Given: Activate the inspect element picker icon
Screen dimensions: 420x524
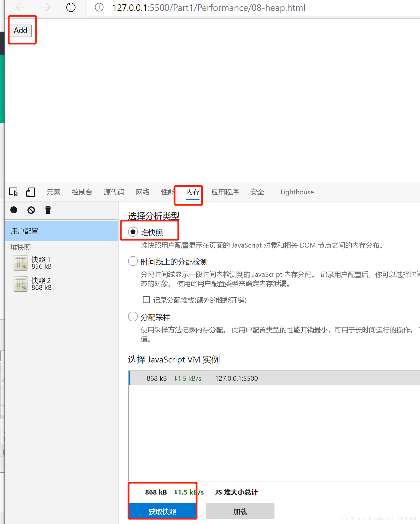Looking at the screenshot, I should point(13,192).
